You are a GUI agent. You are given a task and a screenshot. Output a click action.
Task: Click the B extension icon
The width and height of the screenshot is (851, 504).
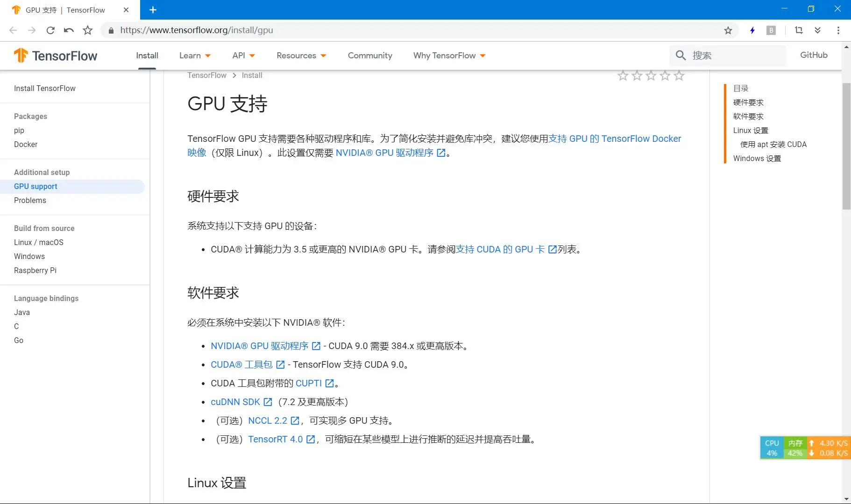click(x=771, y=30)
